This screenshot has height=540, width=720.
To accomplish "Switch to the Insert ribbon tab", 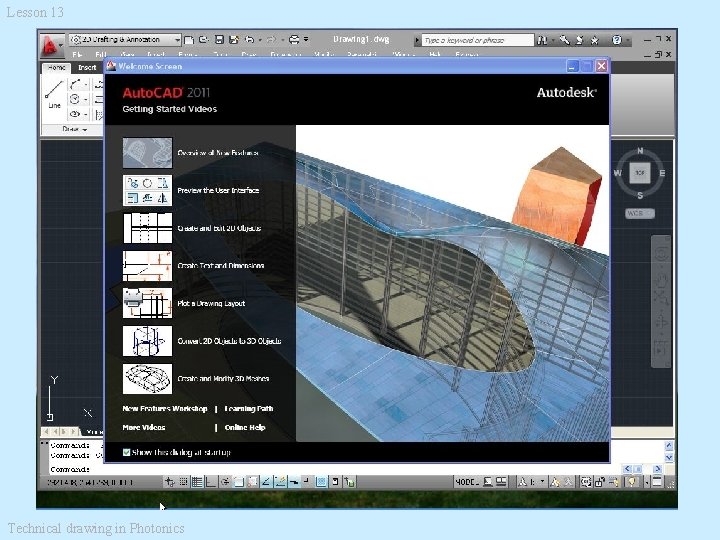I will tap(87, 68).
